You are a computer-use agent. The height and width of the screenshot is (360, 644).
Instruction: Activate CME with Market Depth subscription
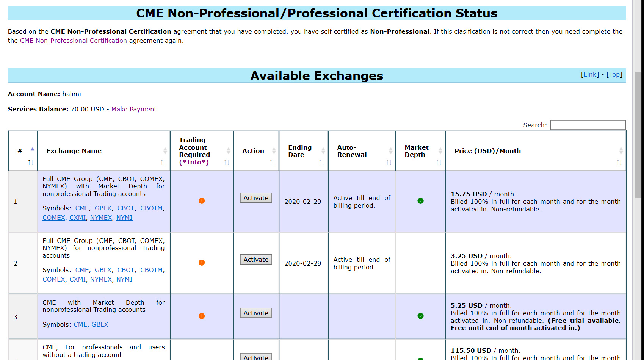tap(256, 313)
